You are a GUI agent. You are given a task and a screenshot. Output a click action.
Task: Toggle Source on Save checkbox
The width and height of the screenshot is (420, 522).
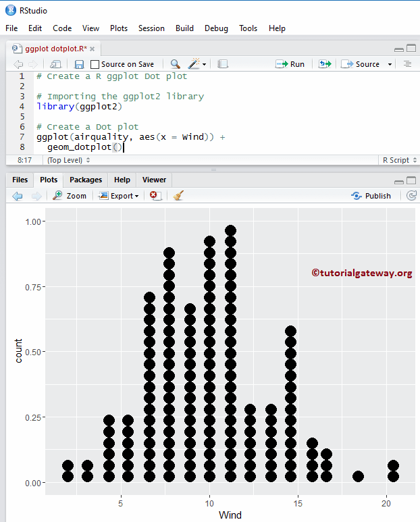(x=95, y=64)
